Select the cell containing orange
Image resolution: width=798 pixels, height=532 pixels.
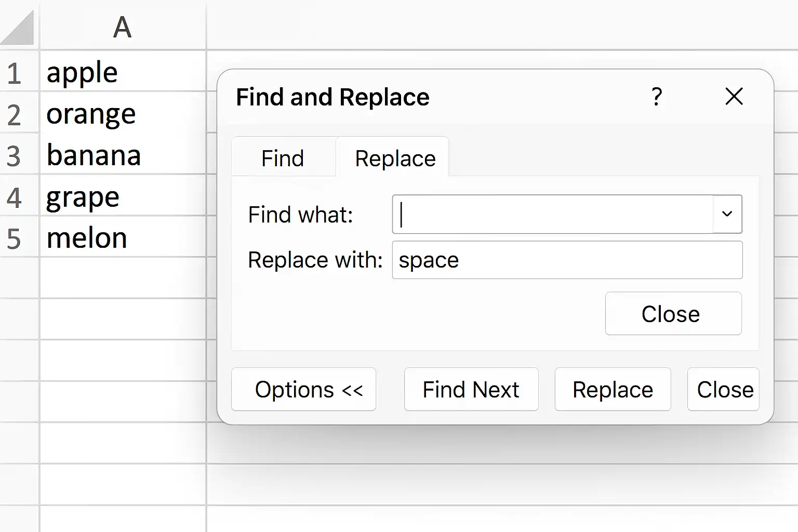[x=123, y=114]
